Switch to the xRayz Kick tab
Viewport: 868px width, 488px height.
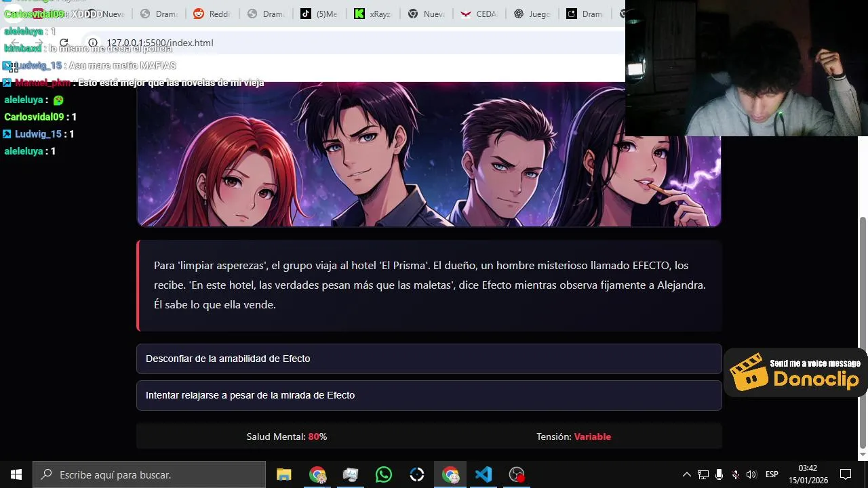(x=373, y=14)
